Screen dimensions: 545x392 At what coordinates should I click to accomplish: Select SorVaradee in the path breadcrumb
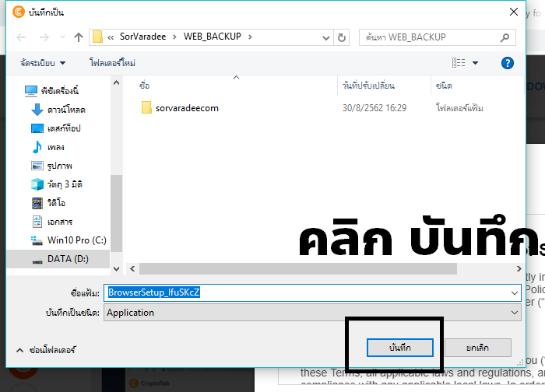tap(142, 37)
